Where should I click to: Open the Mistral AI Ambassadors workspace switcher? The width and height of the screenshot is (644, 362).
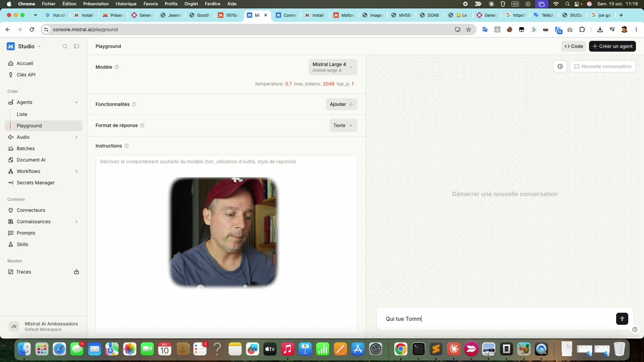pyautogui.click(x=44, y=326)
